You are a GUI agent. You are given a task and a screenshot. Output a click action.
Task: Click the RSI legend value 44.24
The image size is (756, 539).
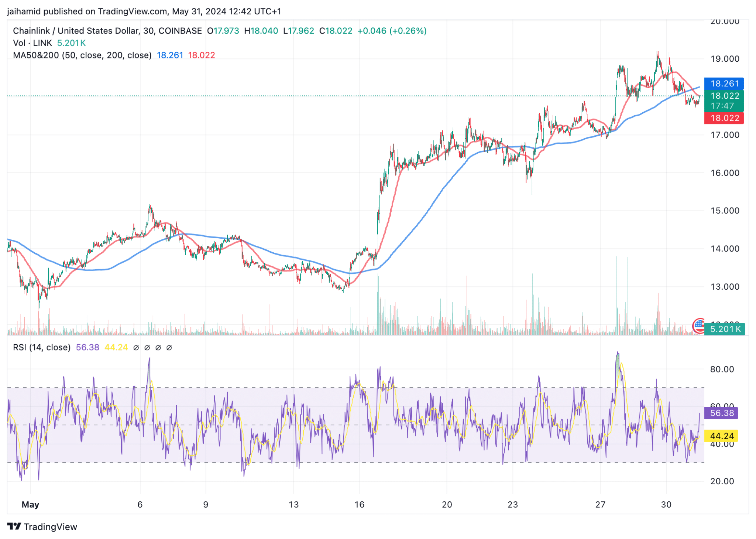tap(116, 347)
